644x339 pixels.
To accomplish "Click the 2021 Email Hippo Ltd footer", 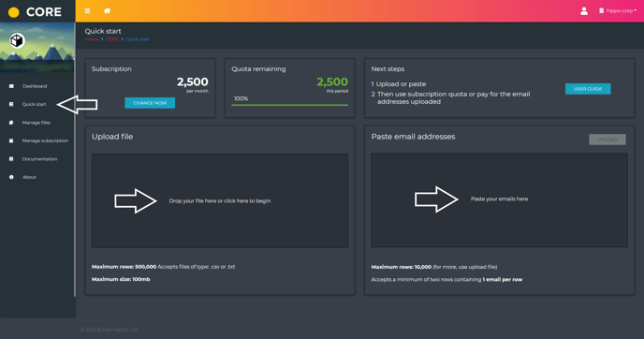I will [109, 330].
